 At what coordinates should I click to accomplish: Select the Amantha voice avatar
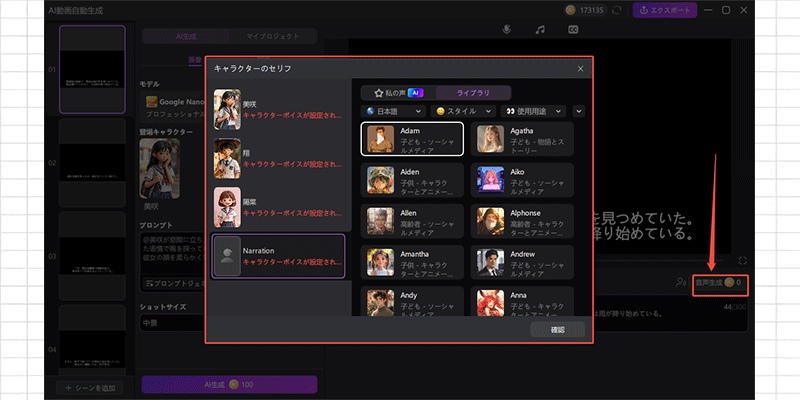tap(381, 262)
